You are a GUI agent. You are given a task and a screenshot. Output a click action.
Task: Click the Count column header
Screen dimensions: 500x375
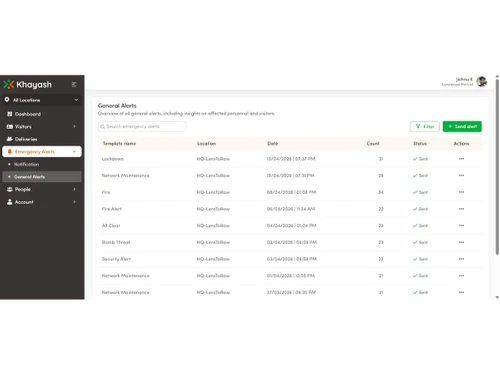(x=373, y=144)
